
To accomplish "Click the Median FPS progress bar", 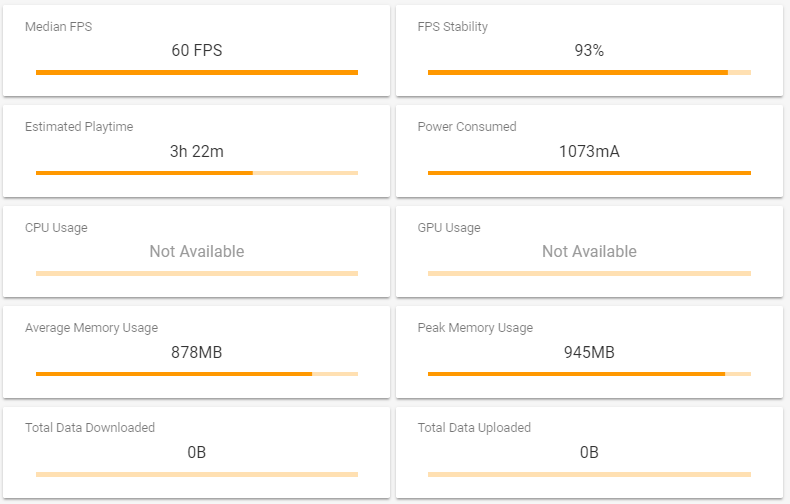I will [196, 73].
